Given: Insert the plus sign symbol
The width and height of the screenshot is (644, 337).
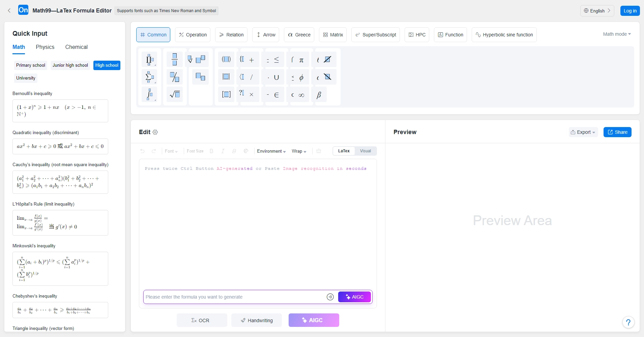Looking at the screenshot, I should pos(252,60).
